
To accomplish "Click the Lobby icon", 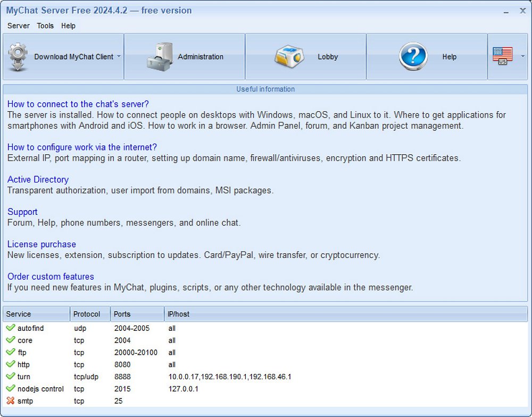I will pos(289,57).
